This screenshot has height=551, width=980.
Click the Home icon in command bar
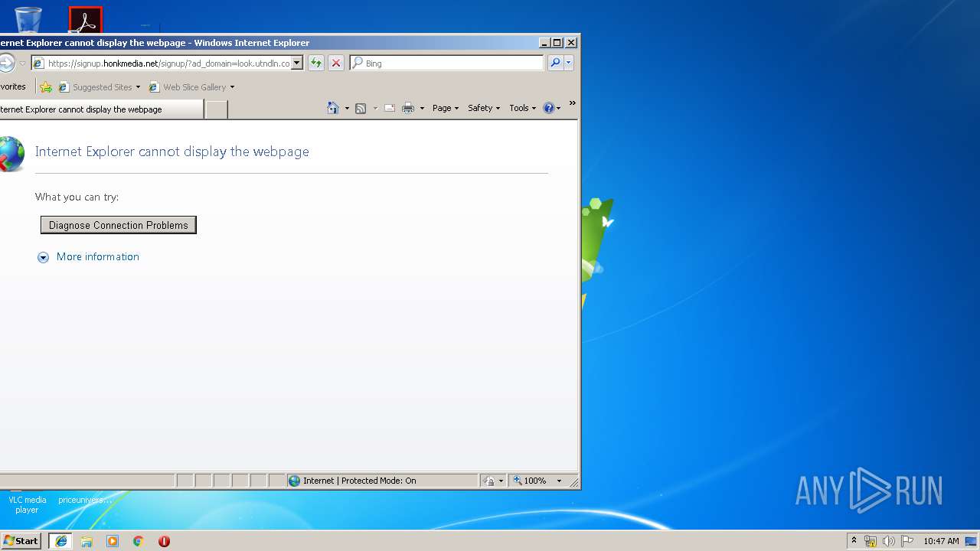[333, 108]
